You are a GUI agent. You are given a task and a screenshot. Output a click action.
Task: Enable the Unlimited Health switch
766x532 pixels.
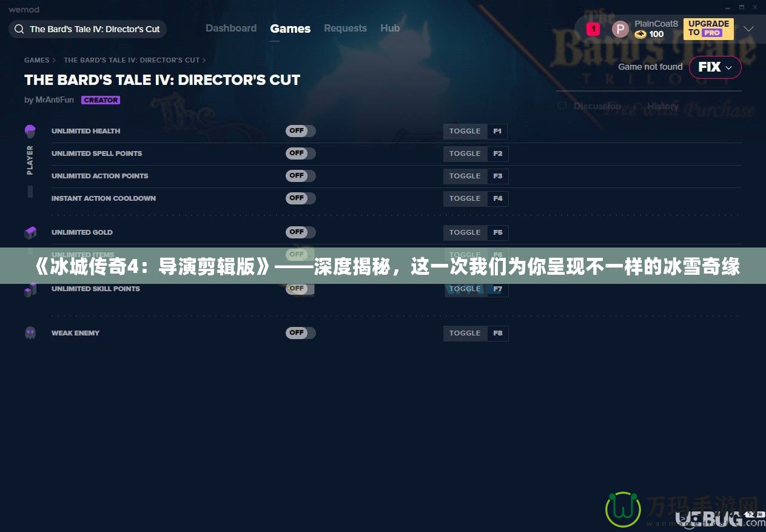coord(301,131)
